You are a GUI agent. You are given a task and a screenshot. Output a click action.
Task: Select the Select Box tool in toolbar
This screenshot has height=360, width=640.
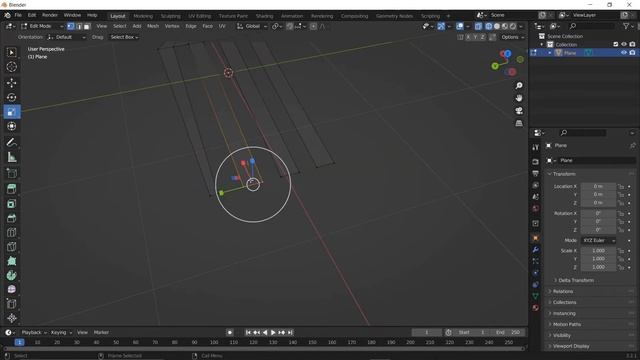[x=11, y=53]
